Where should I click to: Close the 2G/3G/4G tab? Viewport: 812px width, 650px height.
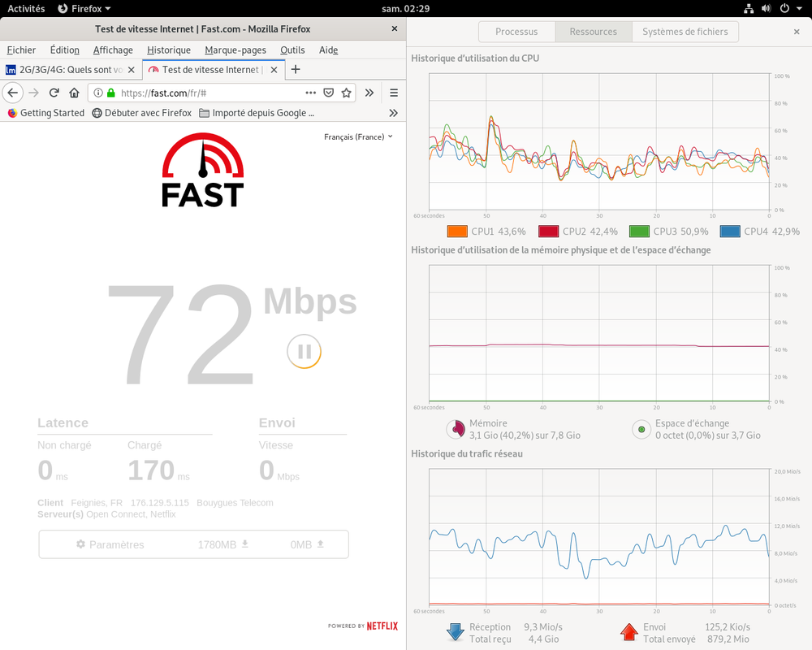[x=132, y=69]
